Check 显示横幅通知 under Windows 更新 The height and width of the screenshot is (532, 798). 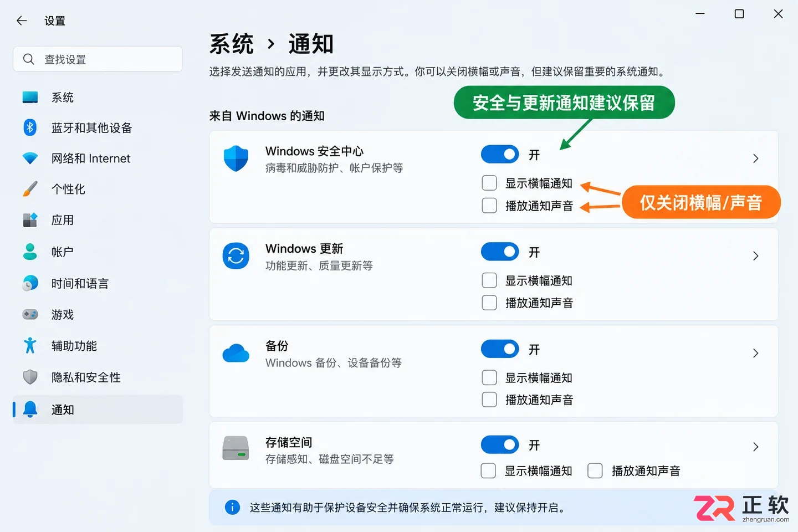[489, 280]
